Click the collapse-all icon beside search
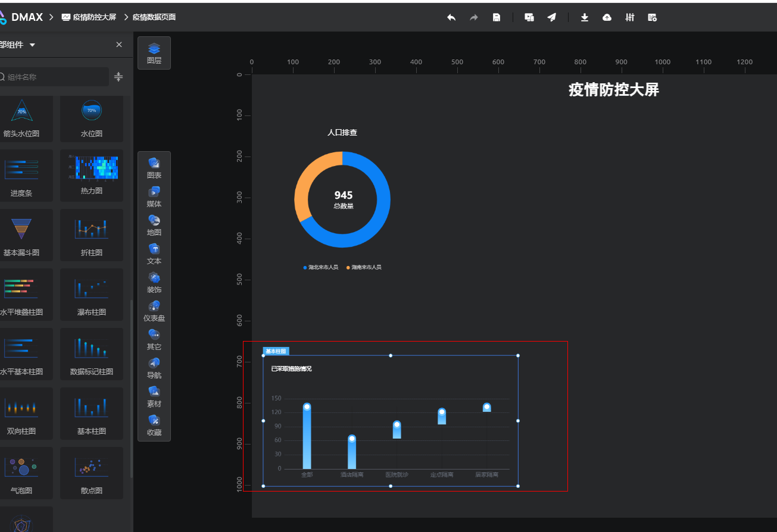777x532 pixels. [x=118, y=77]
